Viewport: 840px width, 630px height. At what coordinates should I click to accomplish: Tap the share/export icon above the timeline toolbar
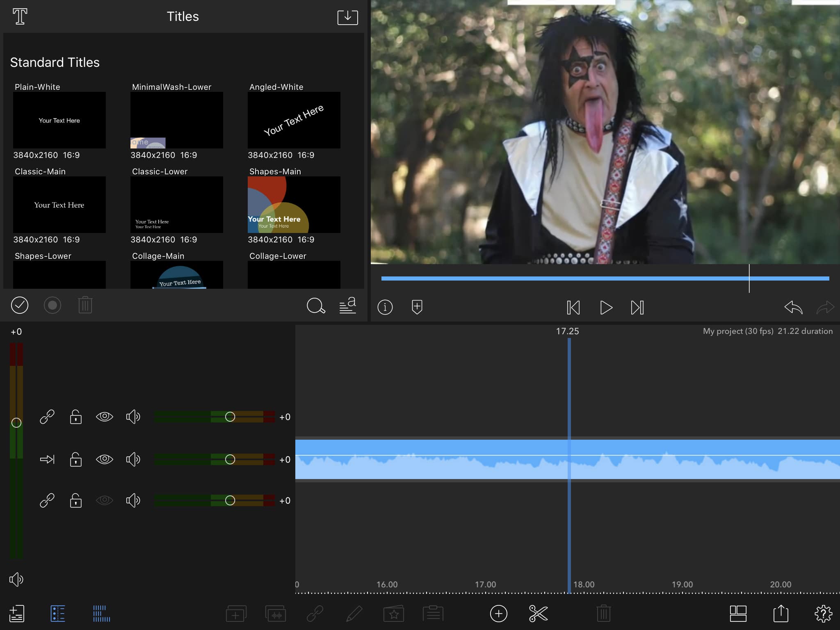point(781,614)
